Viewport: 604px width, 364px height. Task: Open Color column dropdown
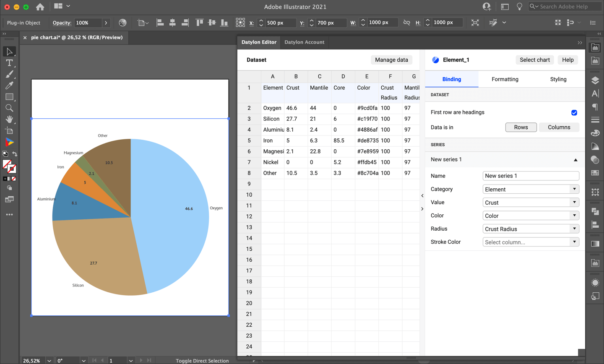click(531, 216)
